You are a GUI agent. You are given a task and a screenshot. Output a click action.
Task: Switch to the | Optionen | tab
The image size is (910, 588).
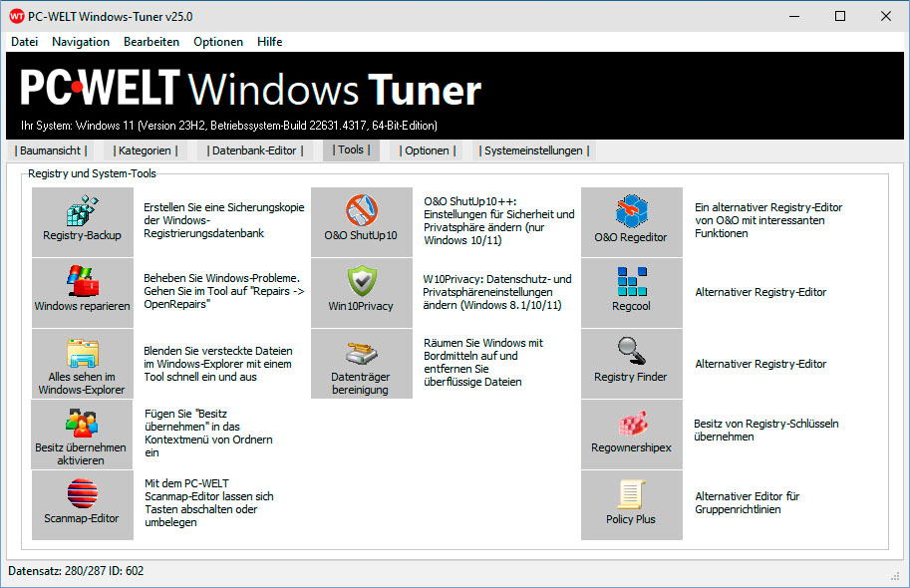(x=428, y=150)
